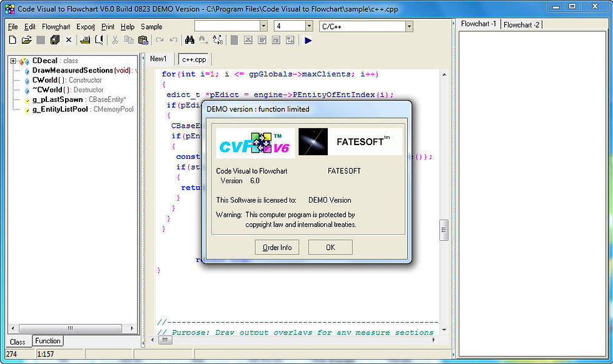613x364 pixels.
Task: Click the class tree scroll right arrow
Action: pos(132,328)
